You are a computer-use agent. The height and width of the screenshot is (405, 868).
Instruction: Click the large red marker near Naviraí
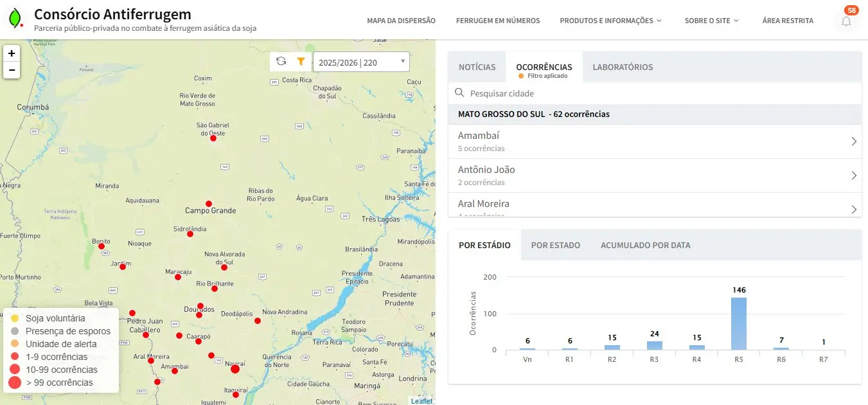point(235,368)
